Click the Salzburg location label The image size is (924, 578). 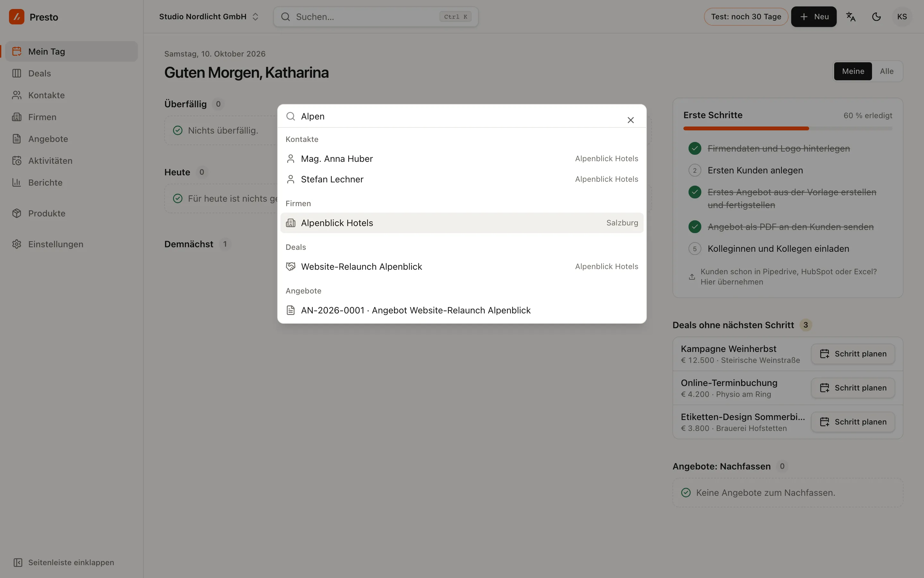(x=622, y=223)
